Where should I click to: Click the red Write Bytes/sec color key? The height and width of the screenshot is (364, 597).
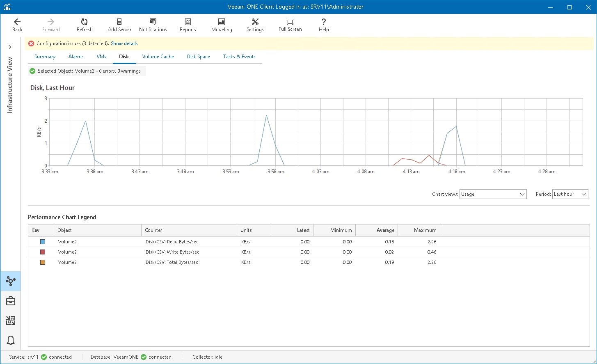(43, 252)
